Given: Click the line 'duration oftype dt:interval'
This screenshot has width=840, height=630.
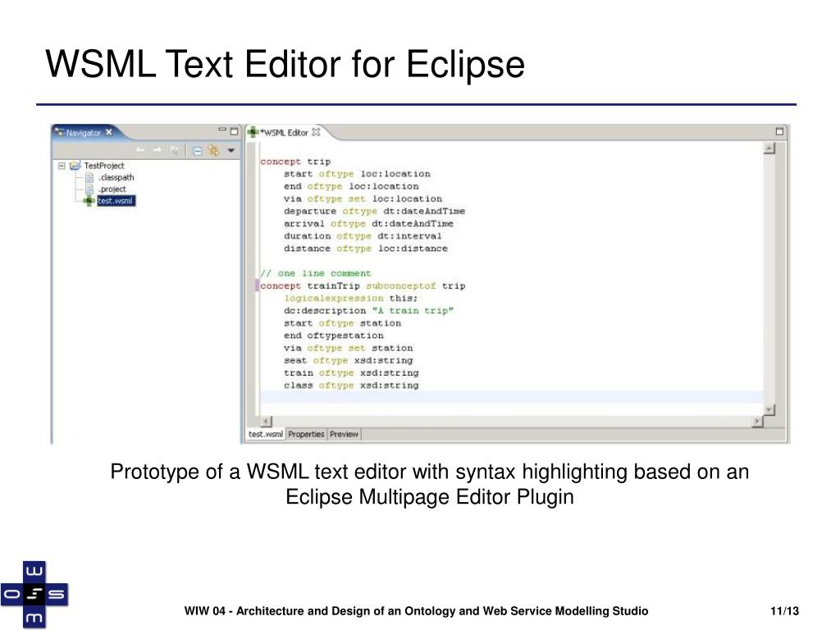Looking at the screenshot, I should point(362,236).
